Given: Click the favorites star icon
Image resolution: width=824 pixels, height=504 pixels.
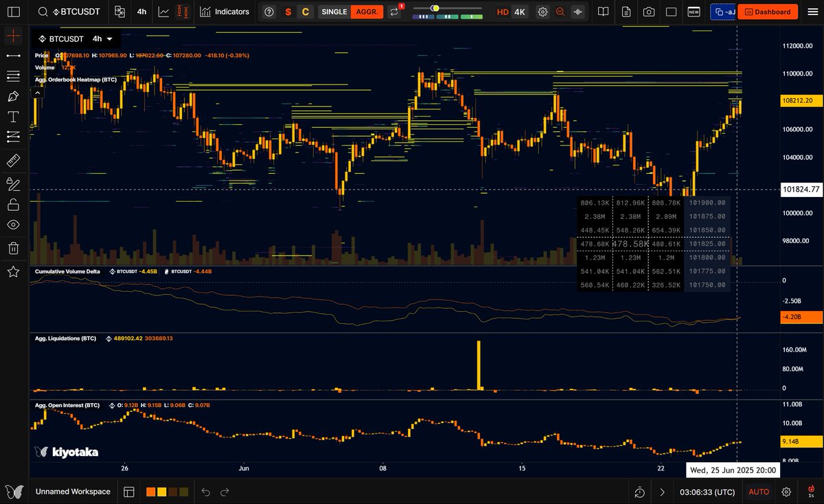Looking at the screenshot, I should click(13, 272).
